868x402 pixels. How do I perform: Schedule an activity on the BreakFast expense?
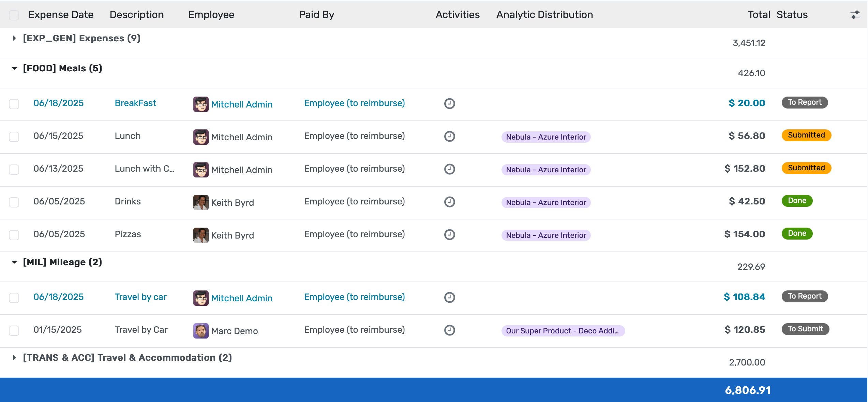(x=450, y=104)
